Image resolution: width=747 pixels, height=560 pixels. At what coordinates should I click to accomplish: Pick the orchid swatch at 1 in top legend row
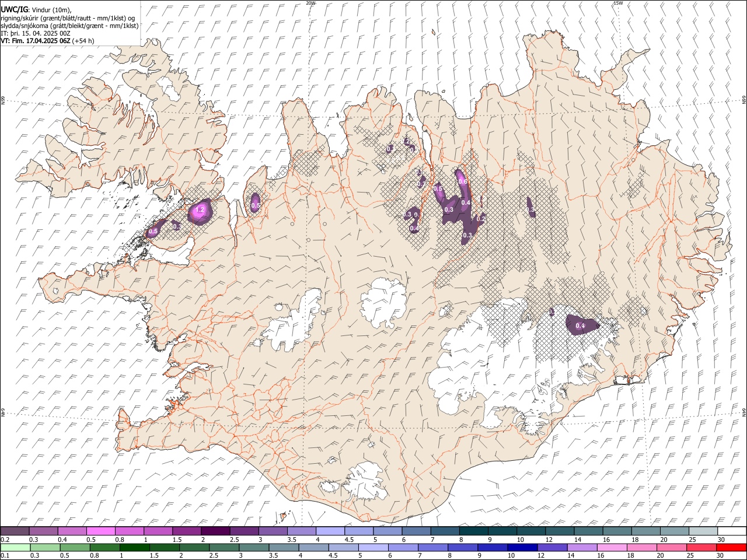158,531
